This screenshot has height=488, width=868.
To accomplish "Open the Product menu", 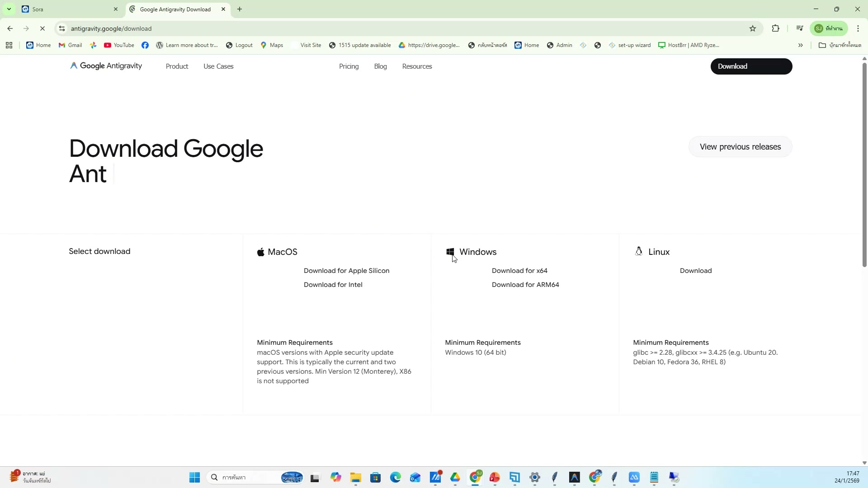I will [x=177, y=66].
